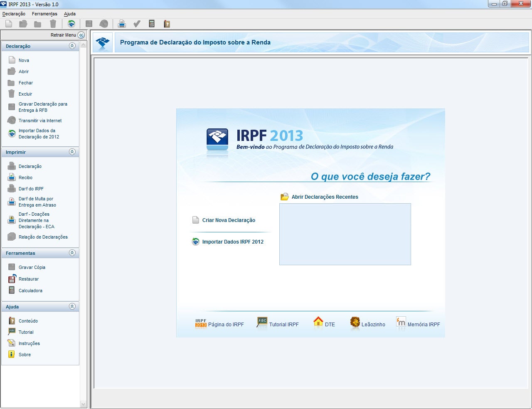This screenshot has width=532, height=409.
Task: Select the printer icon in the toolbar
Action: click(121, 24)
